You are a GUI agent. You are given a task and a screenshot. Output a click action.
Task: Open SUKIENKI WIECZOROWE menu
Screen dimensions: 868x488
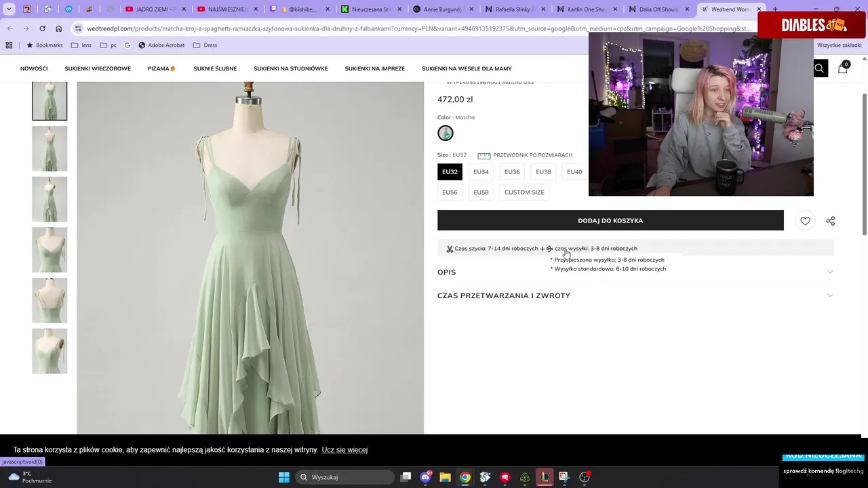98,68
